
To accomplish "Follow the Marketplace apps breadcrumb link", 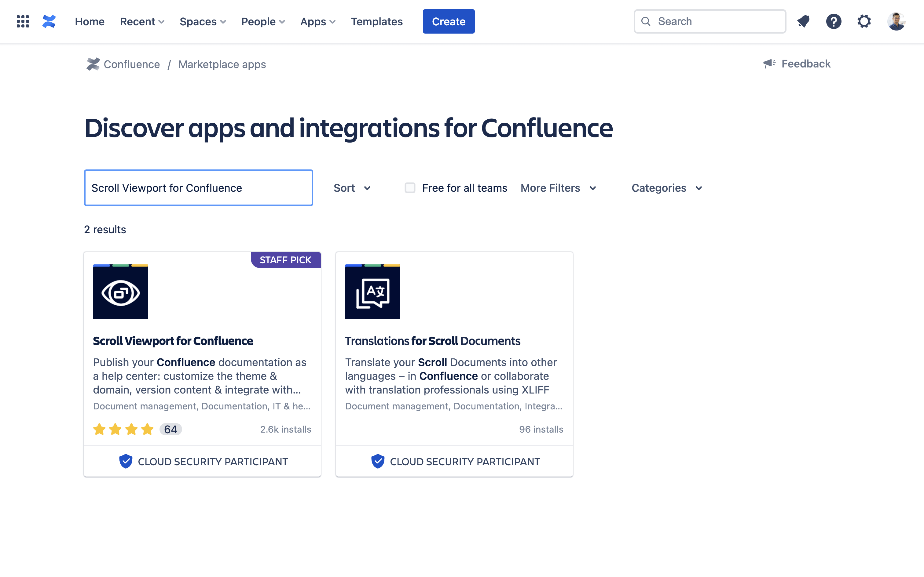I will (x=222, y=64).
